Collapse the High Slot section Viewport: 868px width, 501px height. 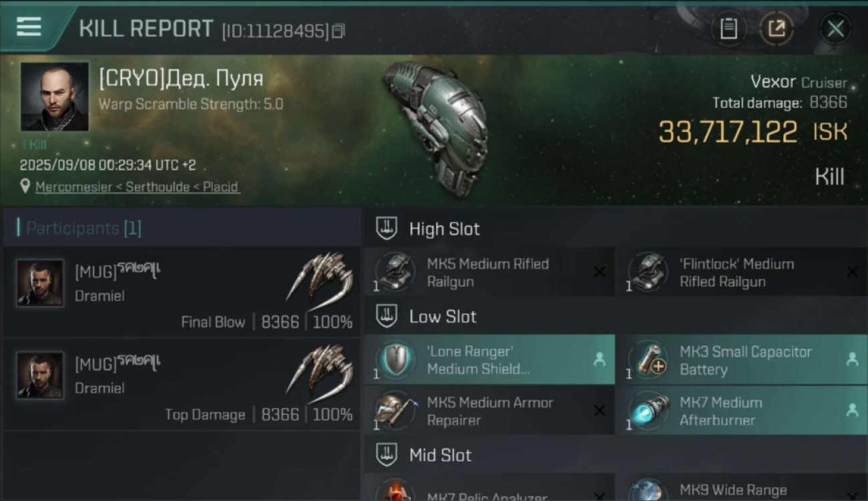(387, 228)
